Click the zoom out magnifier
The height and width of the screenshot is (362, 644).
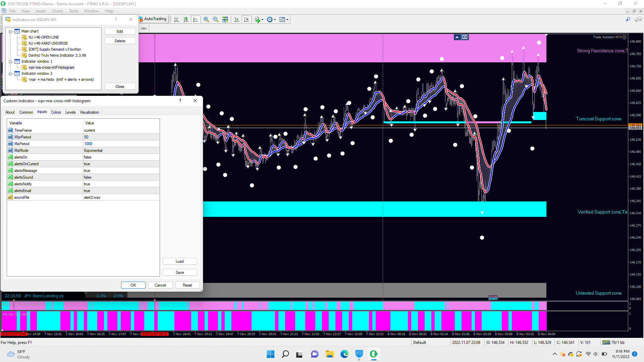coord(216,19)
